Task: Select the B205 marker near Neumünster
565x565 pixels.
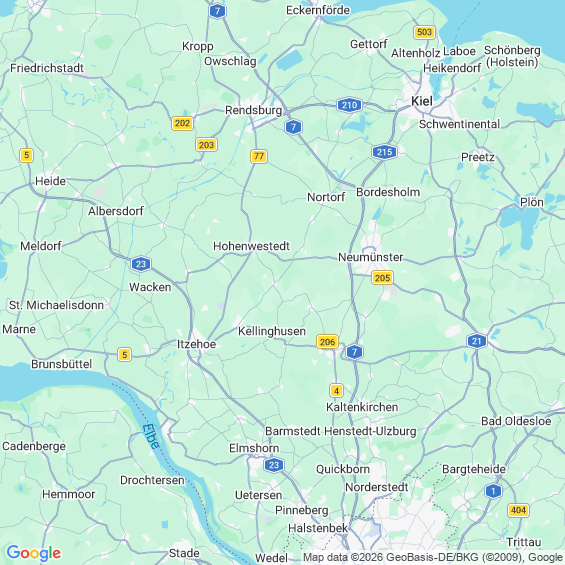Action: tap(382, 278)
